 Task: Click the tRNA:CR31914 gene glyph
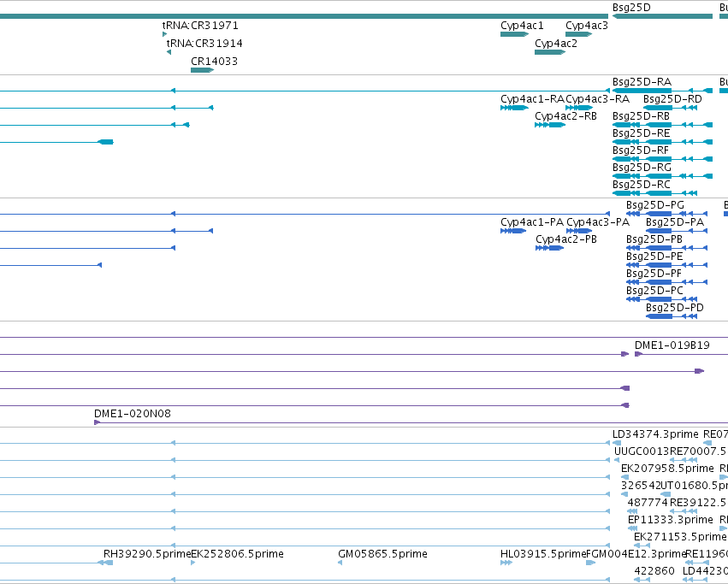(x=169, y=52)
